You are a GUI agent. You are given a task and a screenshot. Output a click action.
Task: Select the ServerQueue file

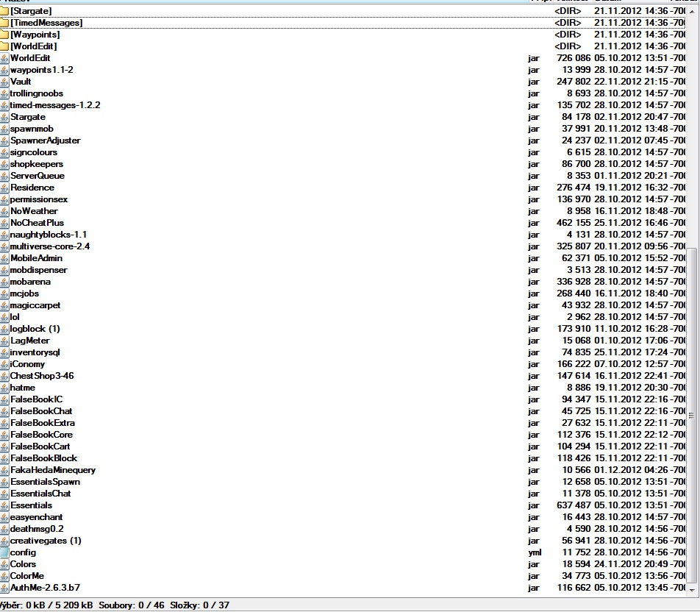pos(37,176)
